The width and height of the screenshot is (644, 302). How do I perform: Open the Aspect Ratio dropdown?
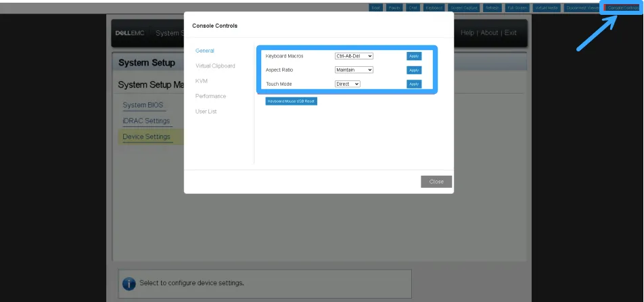pyautogui.click(x=354, y=70)
